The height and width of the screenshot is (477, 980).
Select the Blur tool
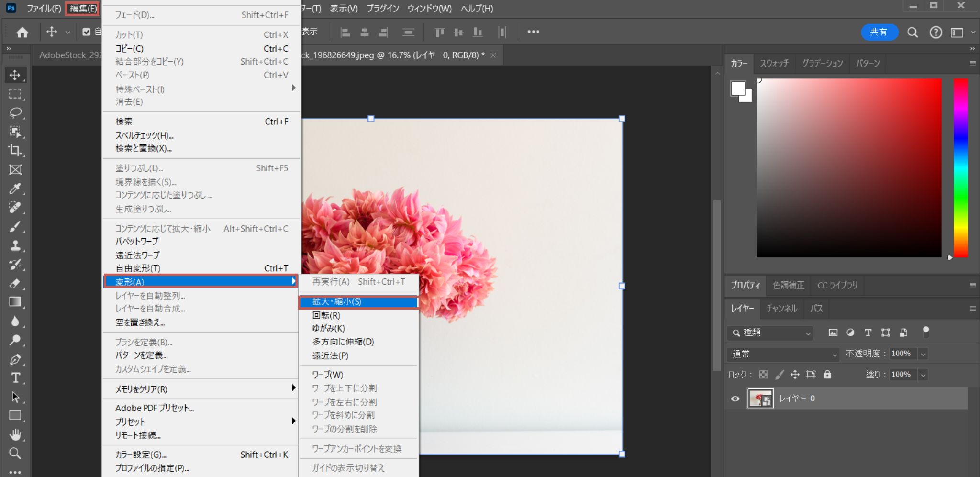[15, 321]
